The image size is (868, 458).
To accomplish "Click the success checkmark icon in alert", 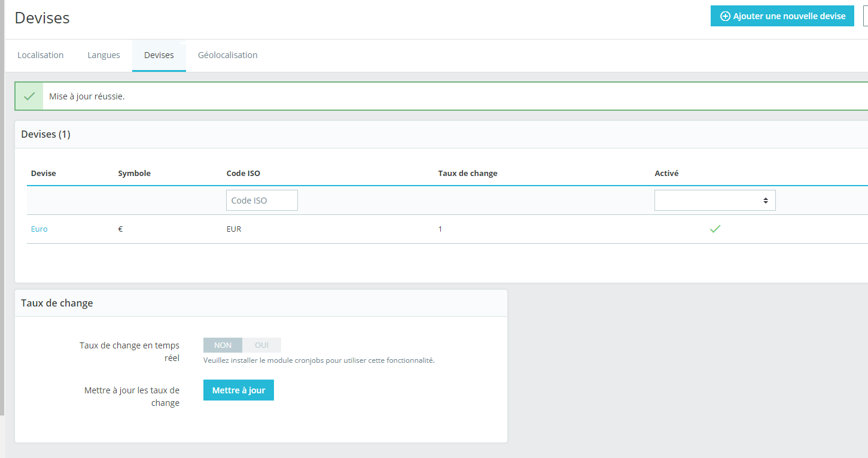I will point(29,96).
